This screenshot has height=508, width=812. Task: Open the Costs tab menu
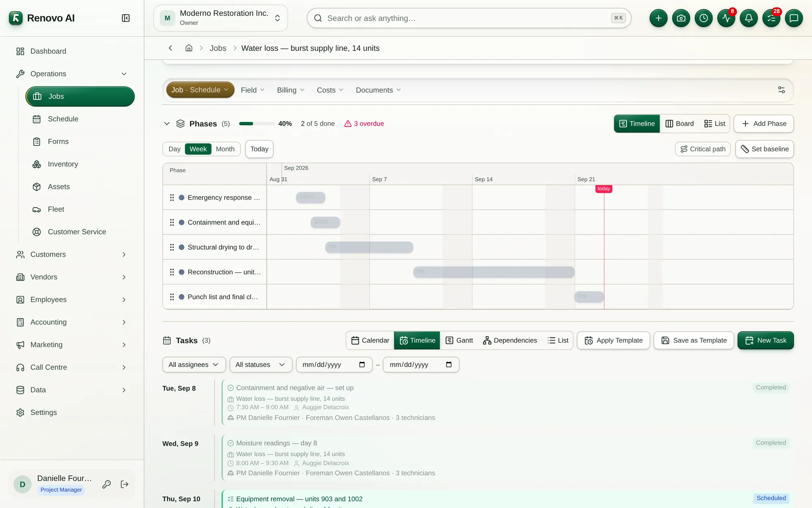[x=330, y=90]
